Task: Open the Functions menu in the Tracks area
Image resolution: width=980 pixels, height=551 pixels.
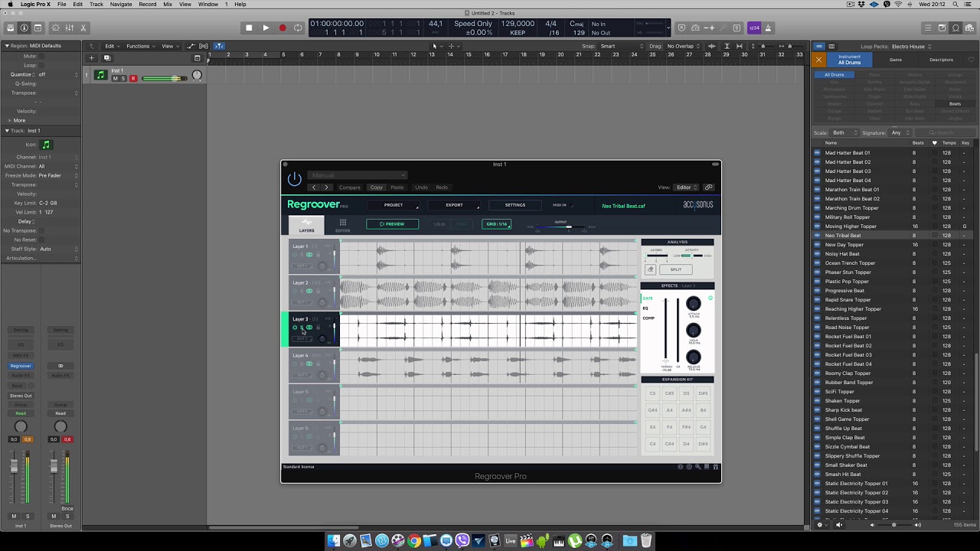Action: click(x=139, y=46)
